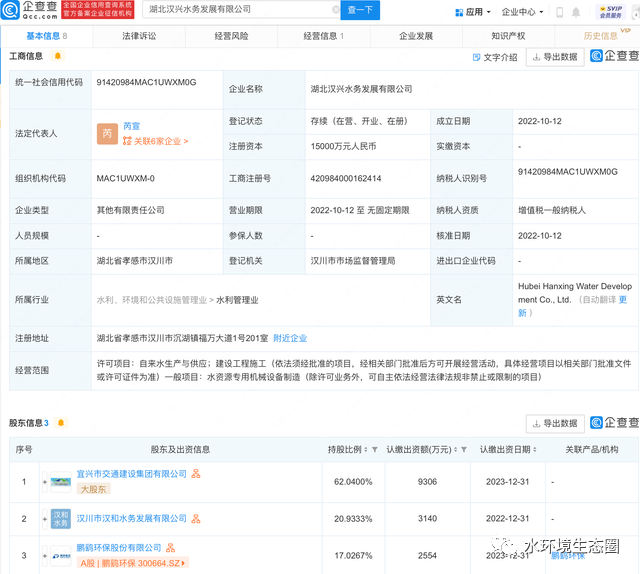The image size is (640, 574).
Task: Click the SVIP membership badge
Action: click(x=611, y=11)
